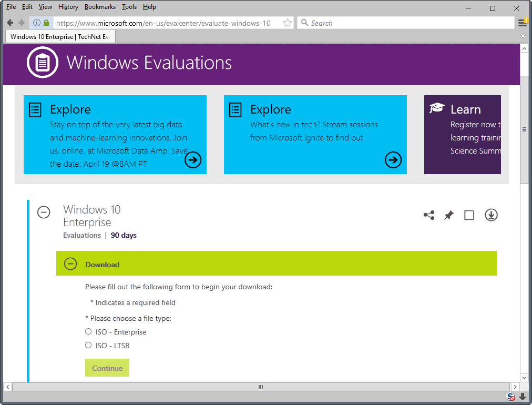532x405 pixels.
Task: Open the Learn card title
Action: click(466, 109)
